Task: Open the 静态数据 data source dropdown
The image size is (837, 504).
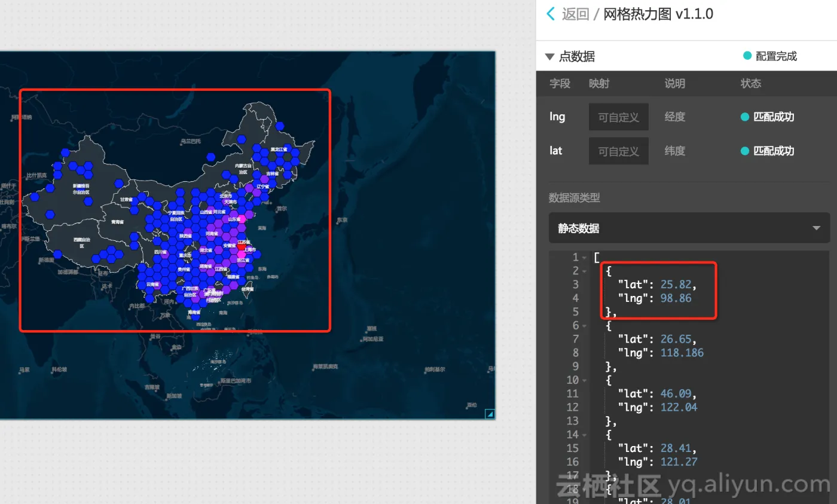Action: 689,228
